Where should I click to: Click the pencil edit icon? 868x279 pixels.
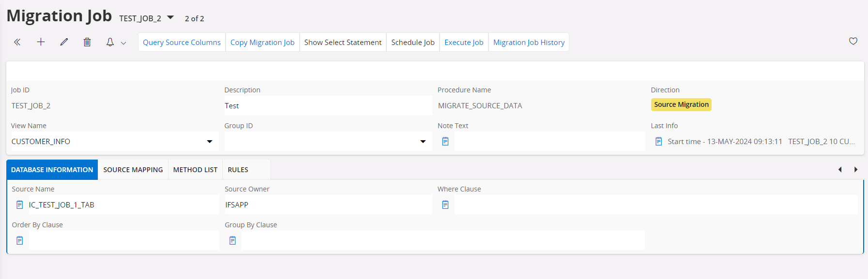tap(64, 42)
